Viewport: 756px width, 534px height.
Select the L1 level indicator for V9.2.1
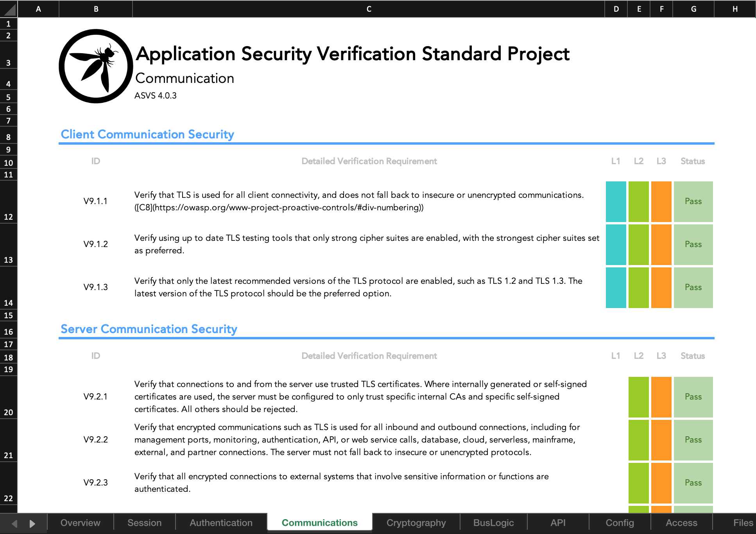pos(614,396)
